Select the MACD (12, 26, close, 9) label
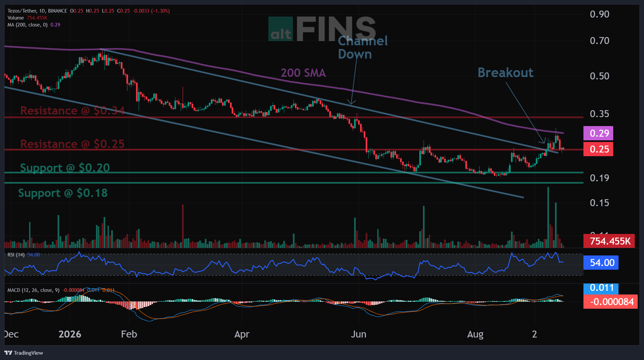644x360 pixels. point(33,290)
